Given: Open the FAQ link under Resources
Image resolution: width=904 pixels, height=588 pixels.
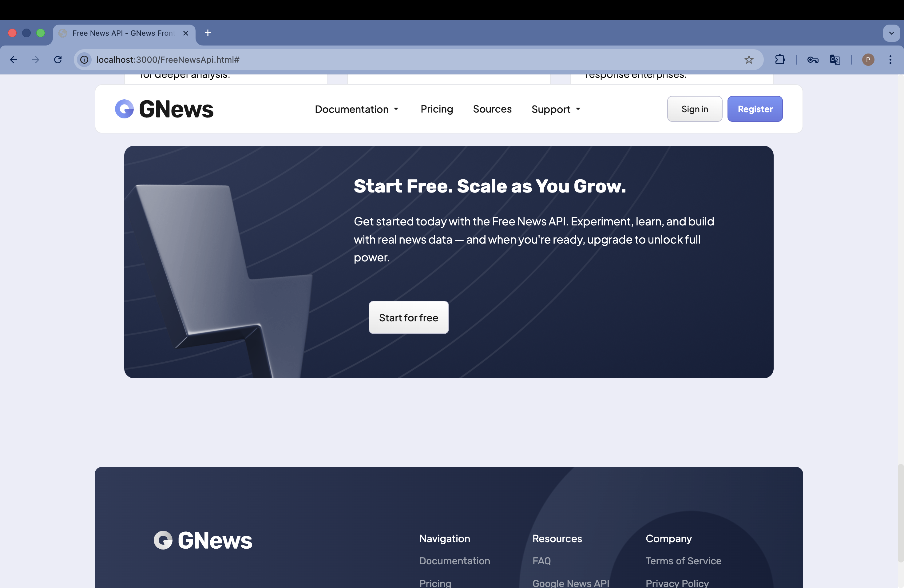Looking at the screenshot, I should tap(542, 561).
